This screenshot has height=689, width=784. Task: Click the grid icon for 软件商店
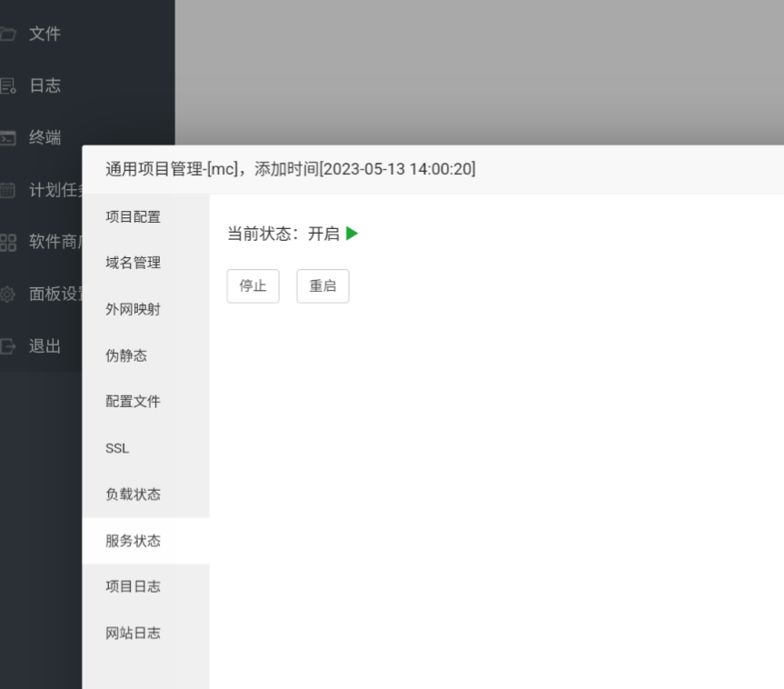(x=6, y=243)
